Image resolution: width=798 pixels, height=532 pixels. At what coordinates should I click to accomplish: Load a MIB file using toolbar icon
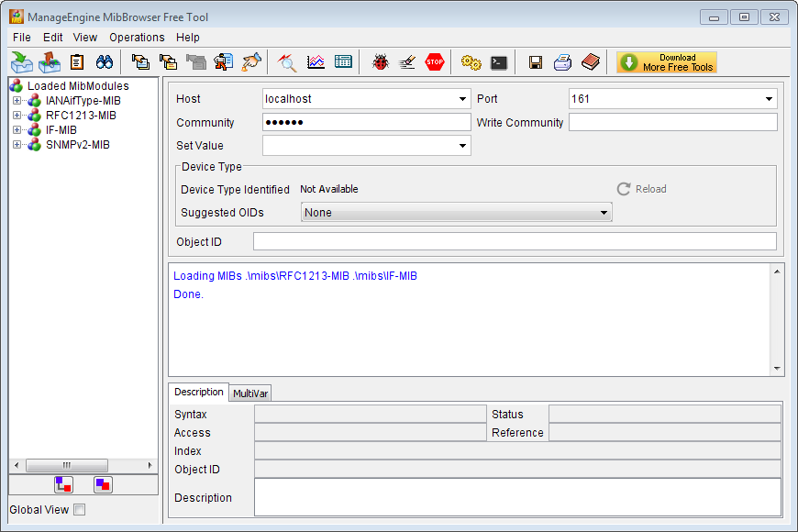(x=21, y=61)
